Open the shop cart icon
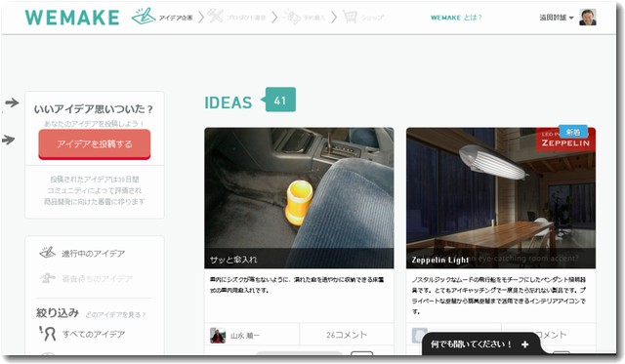Viewport: 625px width, 364px height. tap(350, 17)
